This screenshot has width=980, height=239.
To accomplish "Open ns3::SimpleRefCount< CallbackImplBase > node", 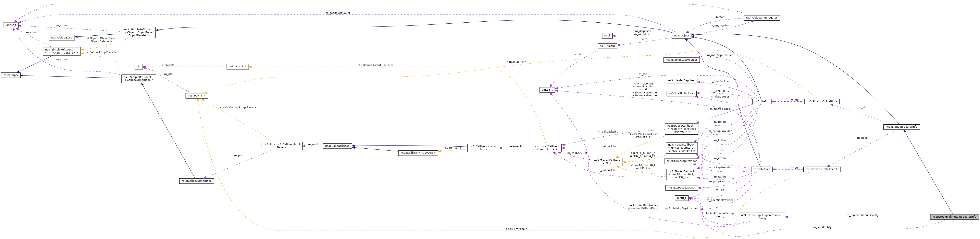I will click(x=138, y=79).
